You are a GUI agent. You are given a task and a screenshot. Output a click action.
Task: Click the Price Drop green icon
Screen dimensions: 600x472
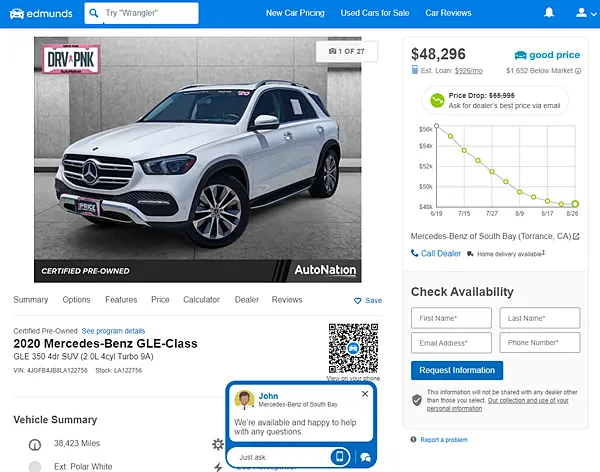coord(437,101)
